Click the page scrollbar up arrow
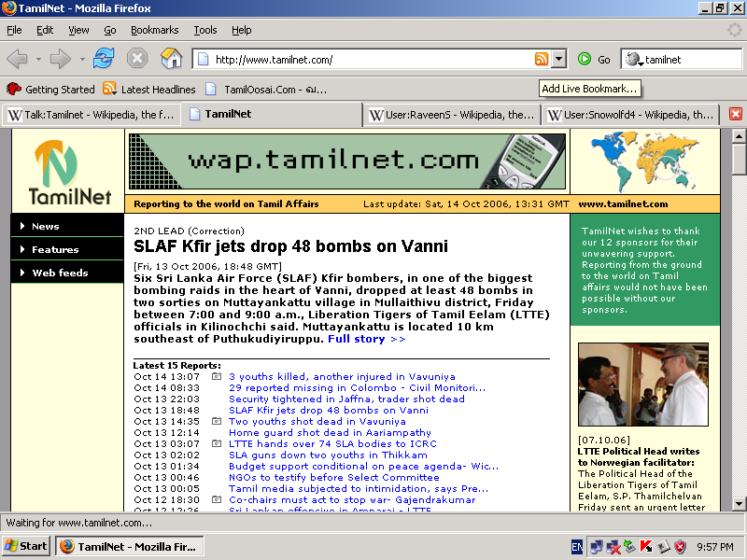 tap(738, 135)
